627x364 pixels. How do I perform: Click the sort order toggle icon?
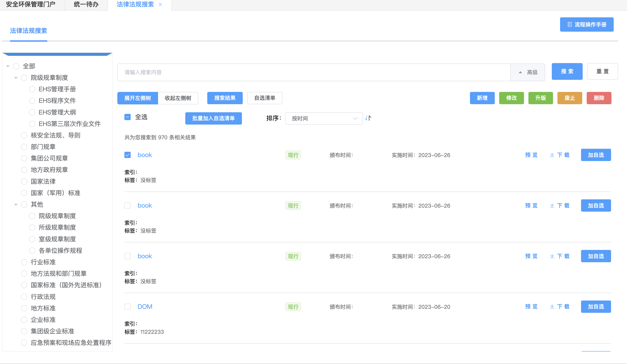coord(368,118)
